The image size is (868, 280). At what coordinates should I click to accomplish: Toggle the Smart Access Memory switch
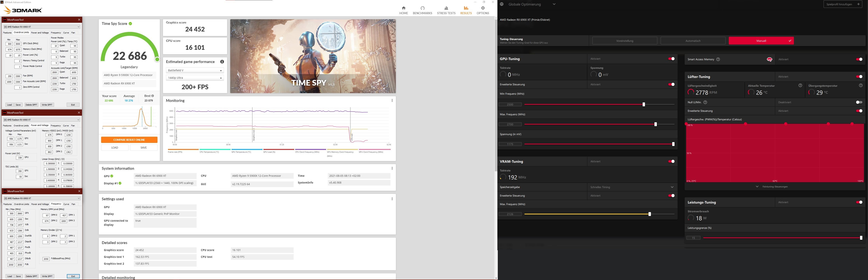pyautogui.click(x=859, y=59)
